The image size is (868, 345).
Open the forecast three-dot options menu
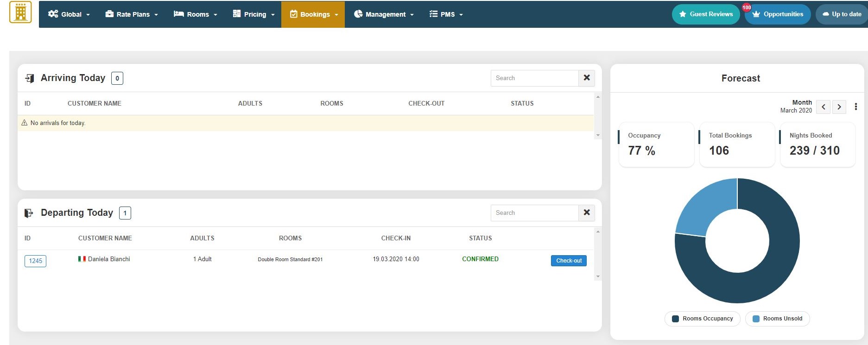[x=855, y=107]
